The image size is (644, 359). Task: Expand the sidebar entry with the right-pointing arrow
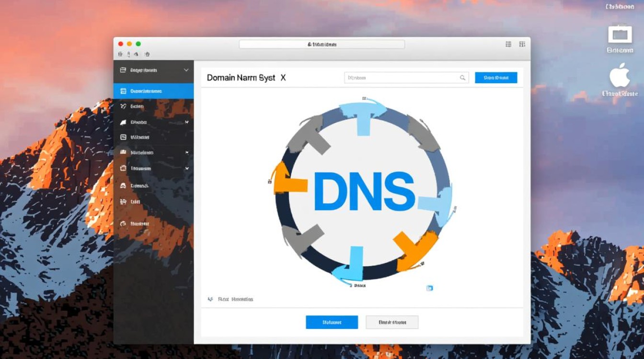click(x=187, y=152)
